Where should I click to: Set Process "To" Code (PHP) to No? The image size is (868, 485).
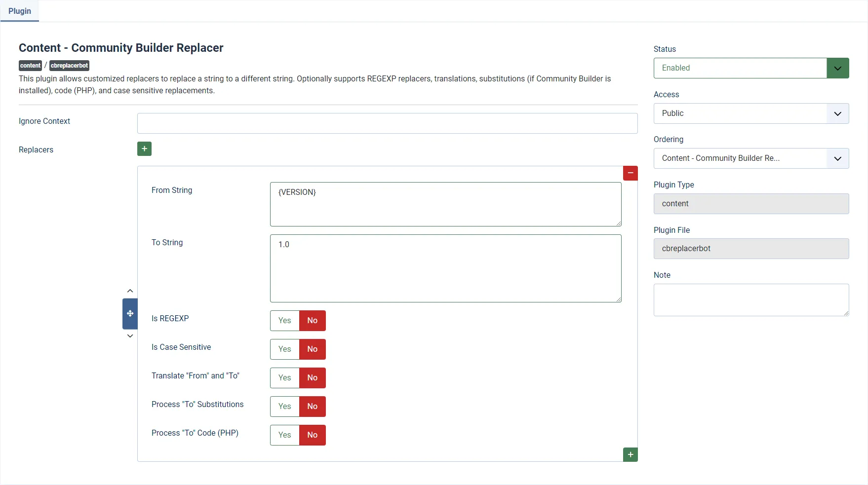click(313, 435)
